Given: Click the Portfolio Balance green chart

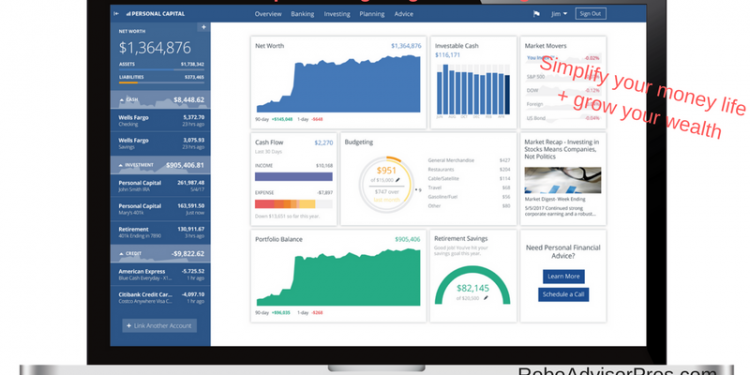Looking at the screenshot, I should tap(339, 277).
